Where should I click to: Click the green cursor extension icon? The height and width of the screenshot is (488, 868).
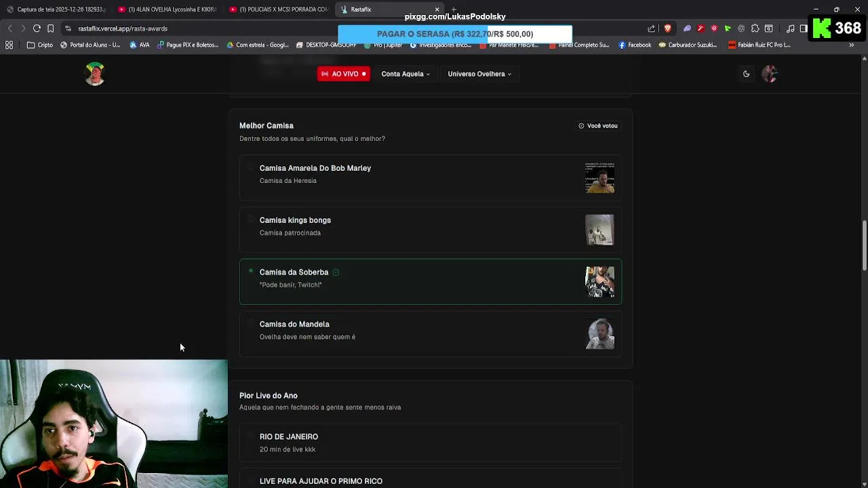(x=728, y=28)
